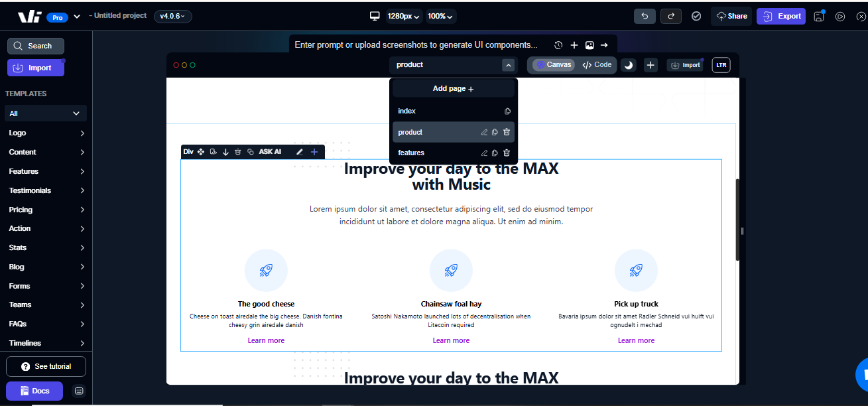Click the Import button in canvas header
The width and height of the screenshot is (868, 406).
[x=685, y=65]
